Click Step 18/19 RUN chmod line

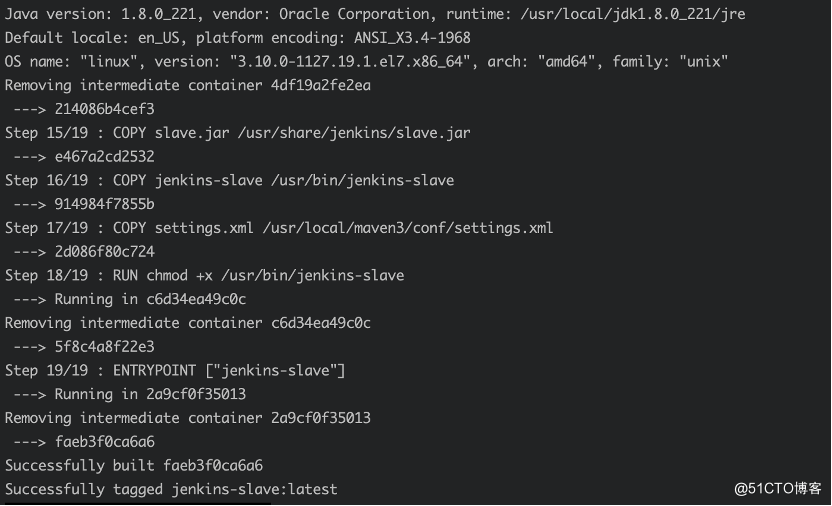204,276
